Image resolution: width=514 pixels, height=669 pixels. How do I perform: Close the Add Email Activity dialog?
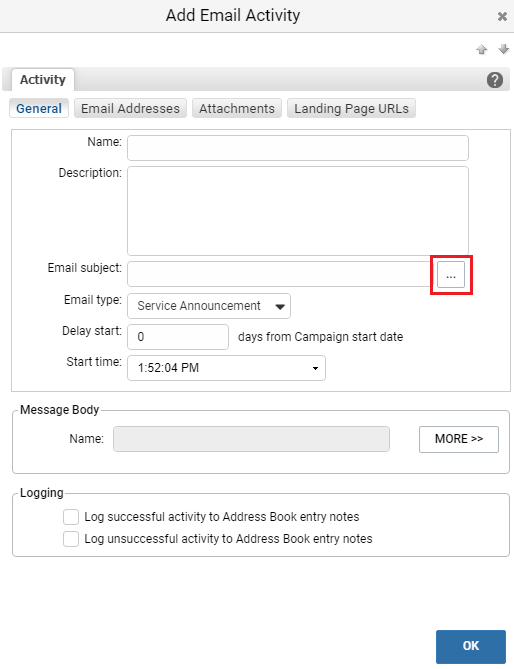502,16
